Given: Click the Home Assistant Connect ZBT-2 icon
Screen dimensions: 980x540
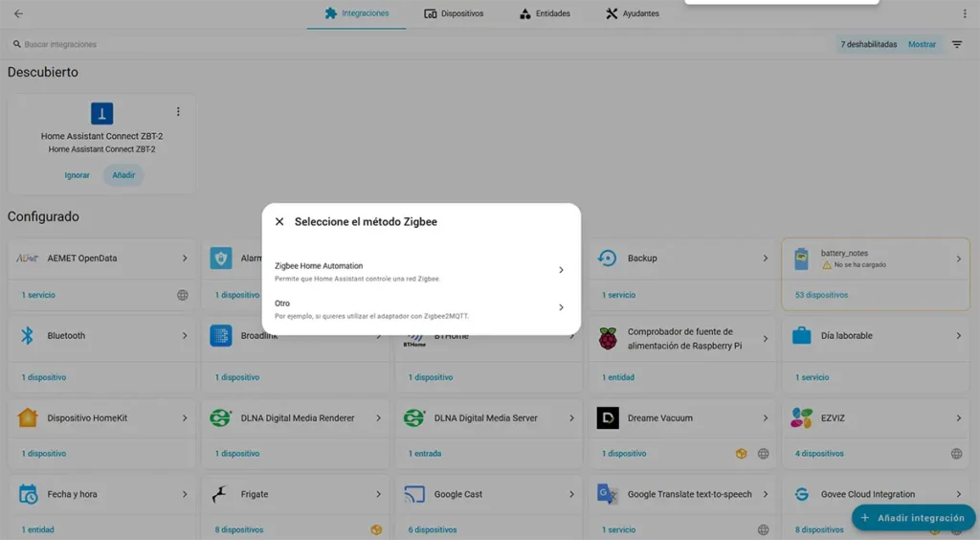Looking at the screenshot, I should (x=101, y=114).
